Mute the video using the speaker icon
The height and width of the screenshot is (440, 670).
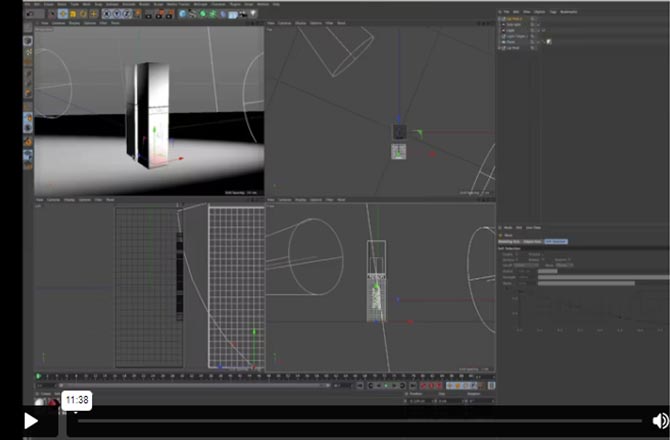click(x=660, y=421)
